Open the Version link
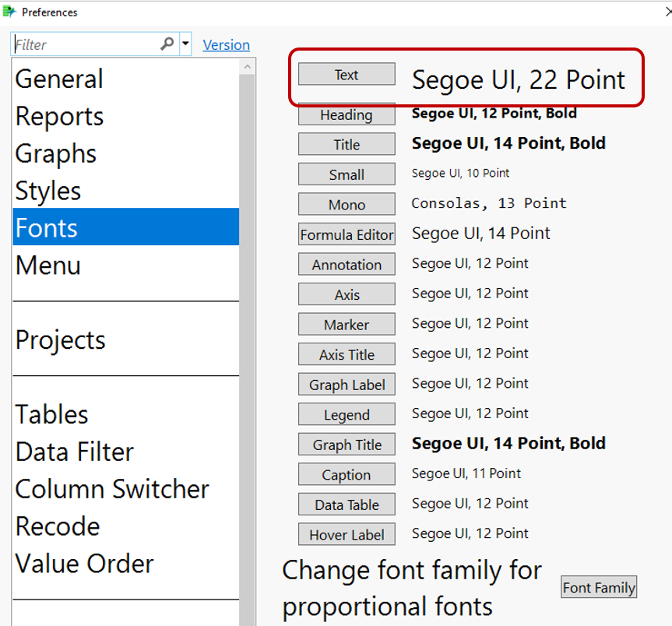Image resolution: width=672 pixels, height=626 pixels. point(226,45)
